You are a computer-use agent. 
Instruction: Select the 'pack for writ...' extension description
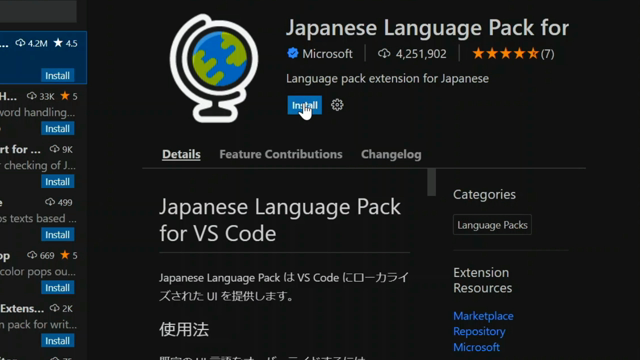(x=38, y=324)
